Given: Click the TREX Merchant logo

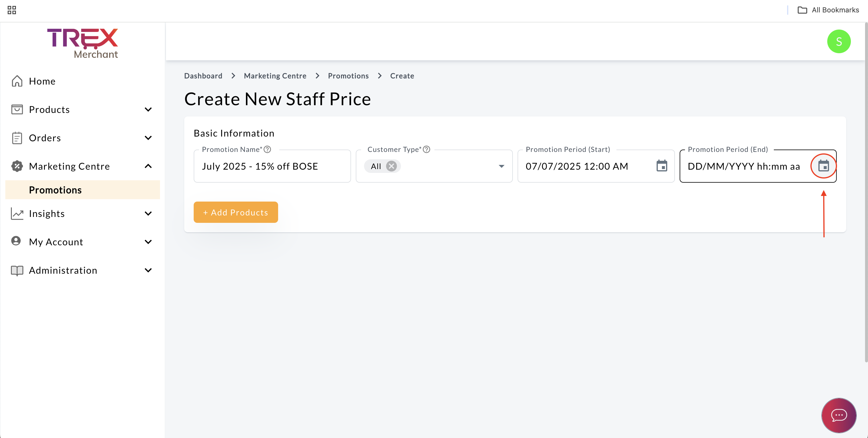Looking at the screenshot, I should pyautogui.click(x=83, y=43).
